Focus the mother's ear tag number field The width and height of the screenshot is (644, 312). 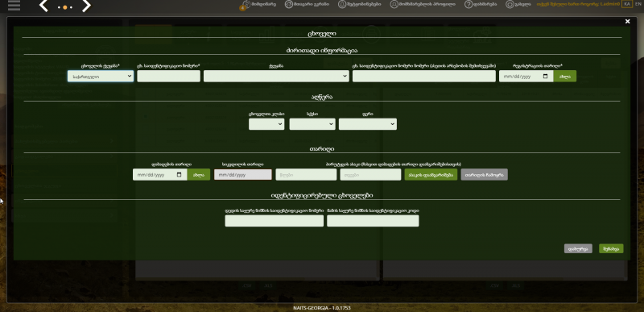pos(275,221)
